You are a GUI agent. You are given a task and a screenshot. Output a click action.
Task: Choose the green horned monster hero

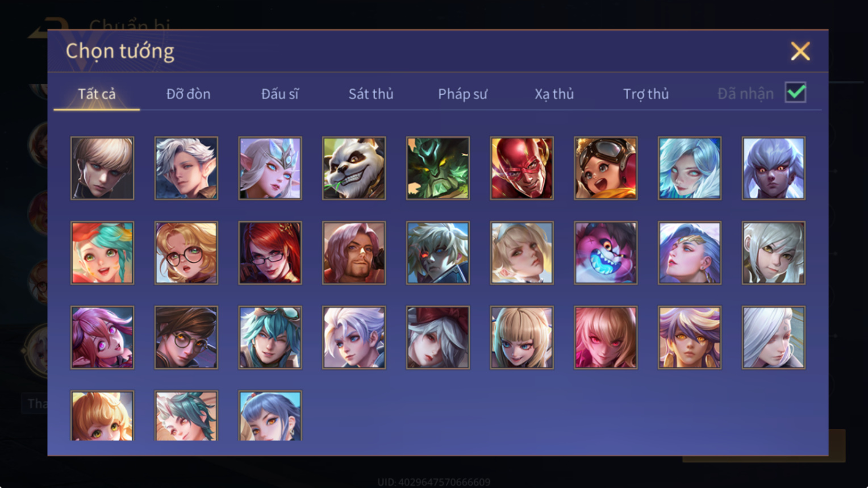pos(438,168)
